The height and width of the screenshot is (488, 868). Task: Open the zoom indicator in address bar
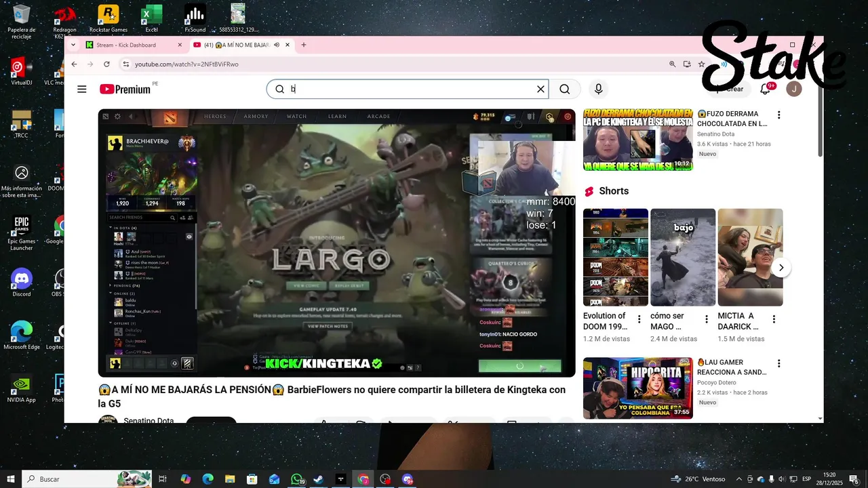tap(673, 64)
